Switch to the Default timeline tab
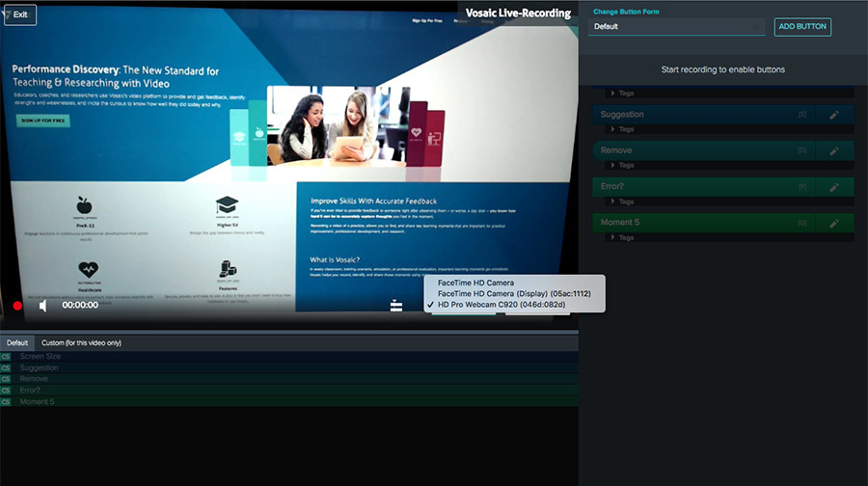868x486 pixels. [x=17, y=342]
